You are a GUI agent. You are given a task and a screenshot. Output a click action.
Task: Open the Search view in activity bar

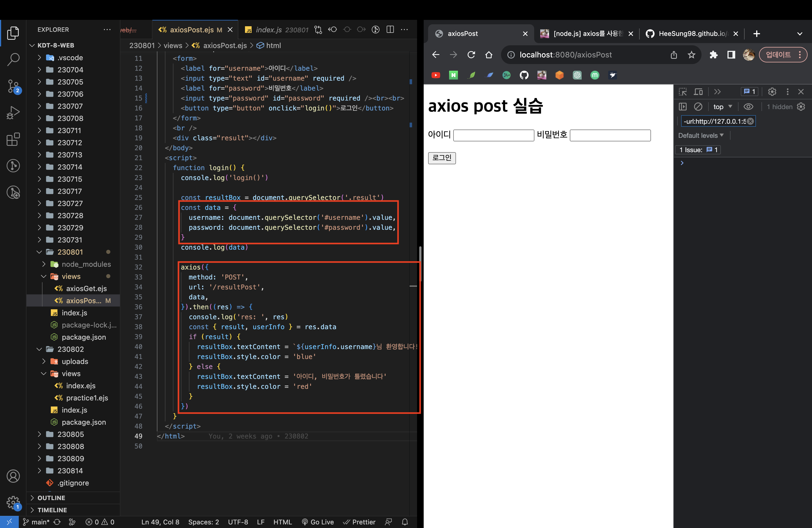[x=13, y=59]
